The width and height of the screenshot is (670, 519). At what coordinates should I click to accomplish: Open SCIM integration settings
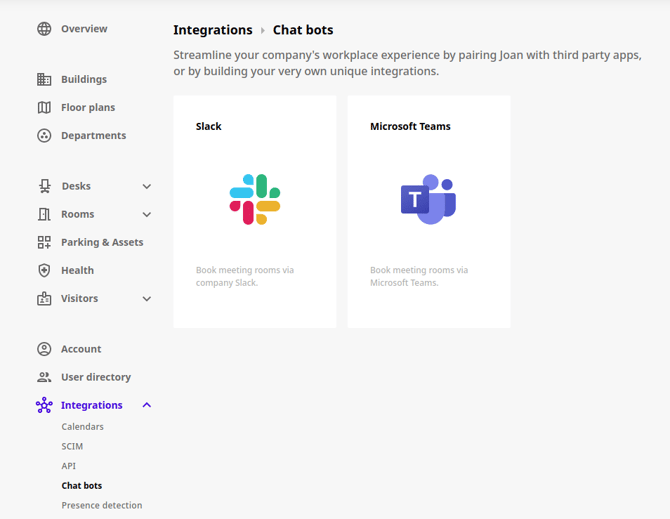click(x=72, y=446)
